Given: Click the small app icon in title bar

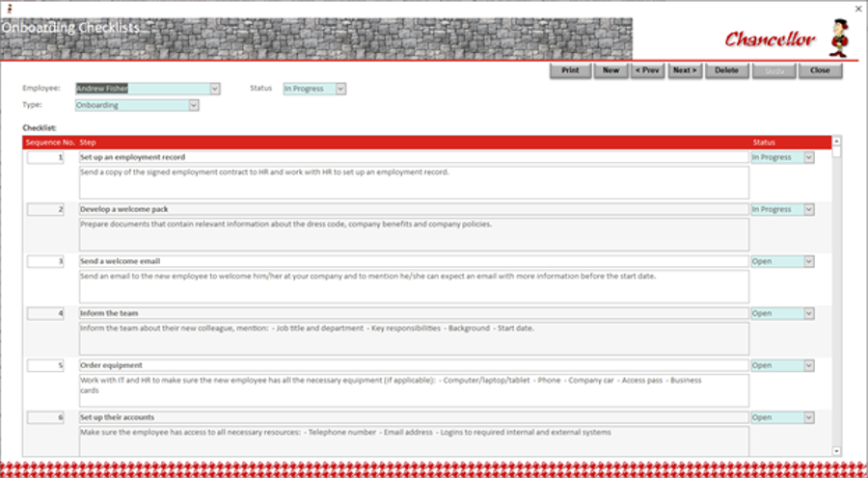Looking at the screenshot, I should point(9,9).
